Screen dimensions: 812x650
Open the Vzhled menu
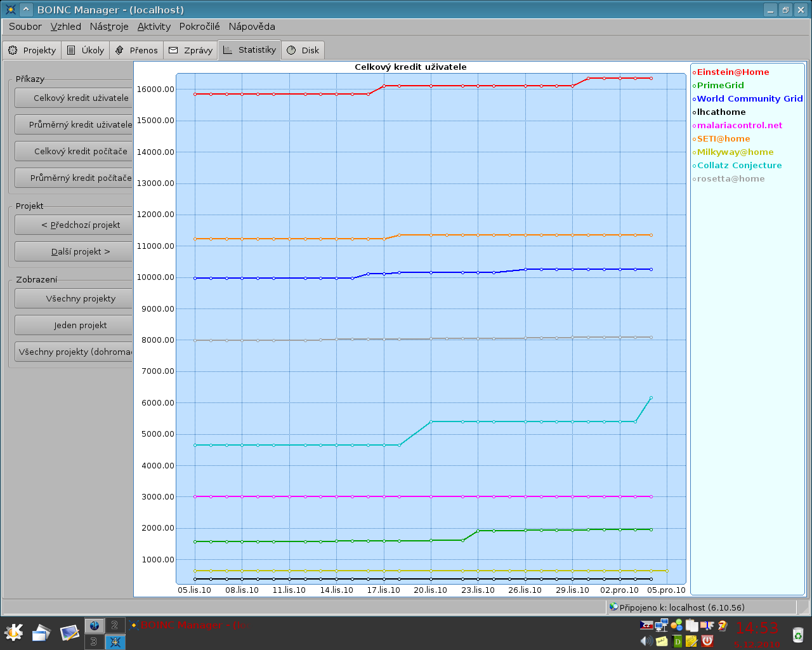pos(66,27)
